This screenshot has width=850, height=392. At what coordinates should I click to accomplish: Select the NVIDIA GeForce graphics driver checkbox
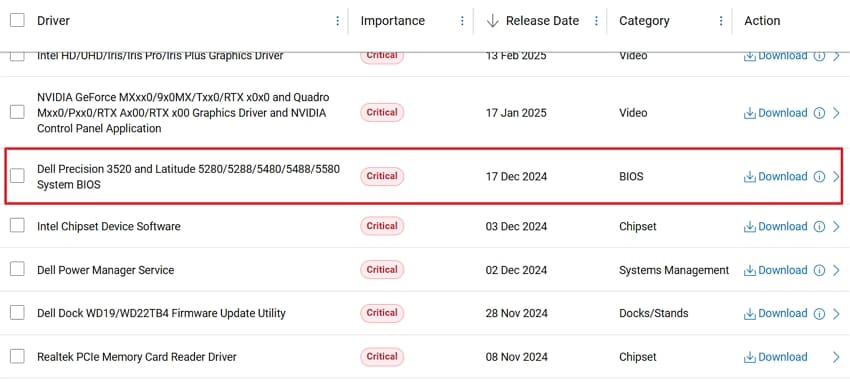click(x=17, y=112)
